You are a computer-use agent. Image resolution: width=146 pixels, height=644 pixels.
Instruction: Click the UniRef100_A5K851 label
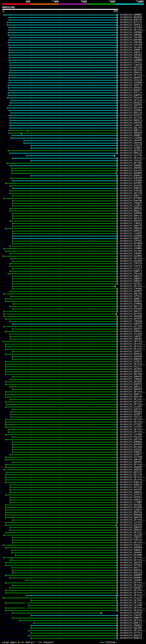click(131, 168)
